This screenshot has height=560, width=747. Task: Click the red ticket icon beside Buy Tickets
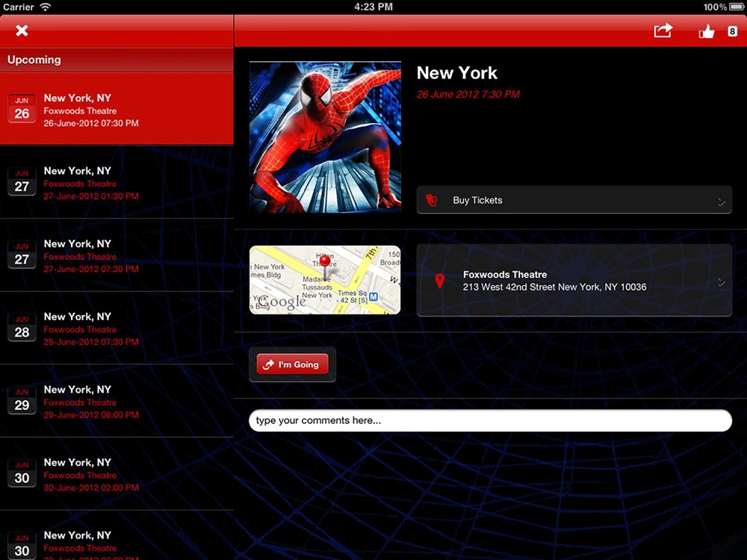point(432,200)
